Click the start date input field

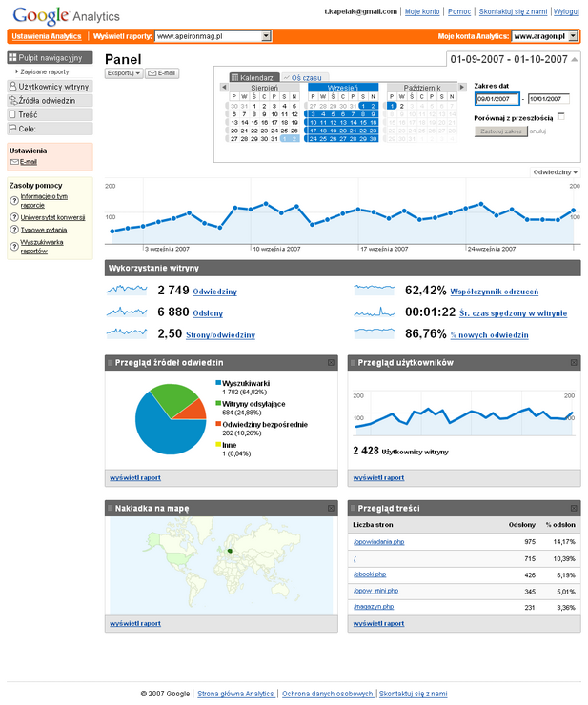(497, 98)
